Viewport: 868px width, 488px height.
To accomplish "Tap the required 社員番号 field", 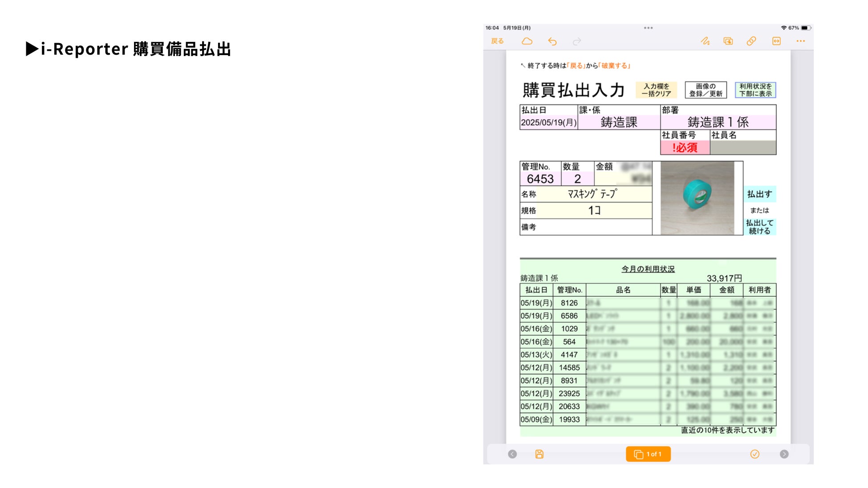I will [x=685, y=148].
